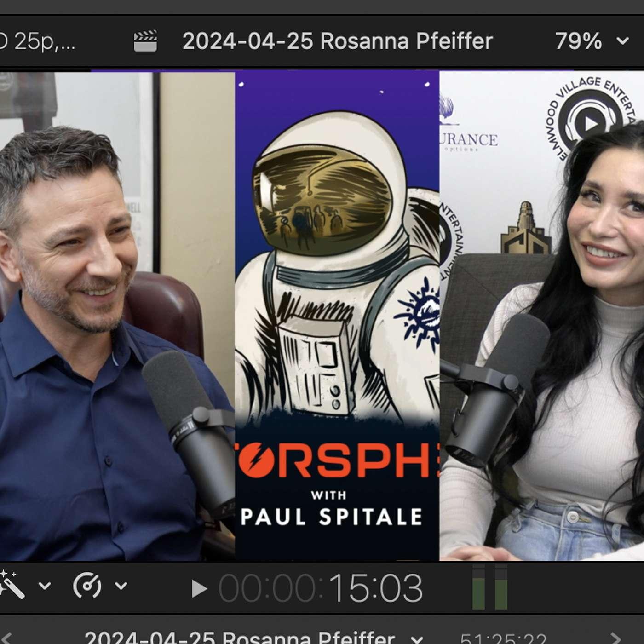
Task: Click the audio meters indicator
Action: coord(490,587)
